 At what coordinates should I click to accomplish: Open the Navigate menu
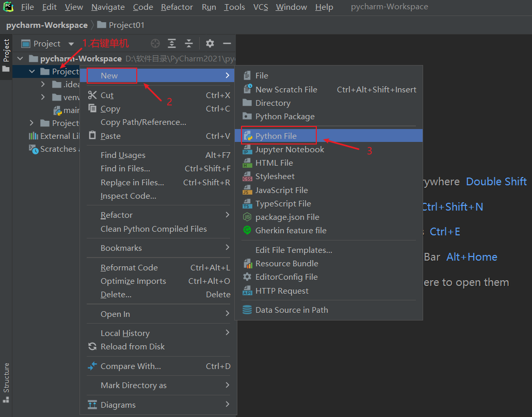point(108,7)
